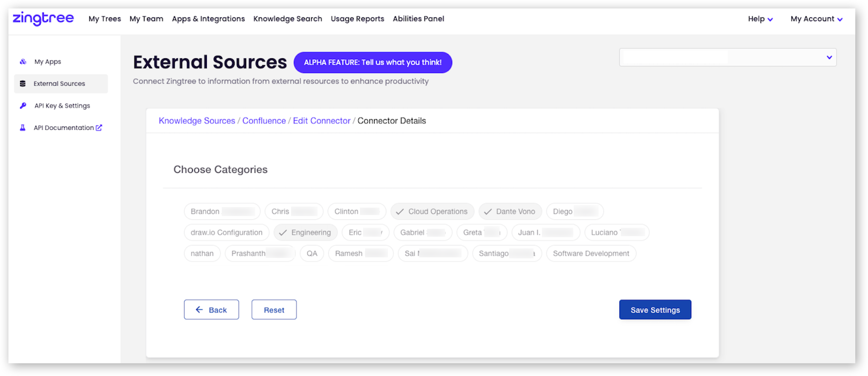Image resolution: width=868 pixels, height=376 pixels.
Task: Deselect the Cloud Operations category
Action: point(432,211)
